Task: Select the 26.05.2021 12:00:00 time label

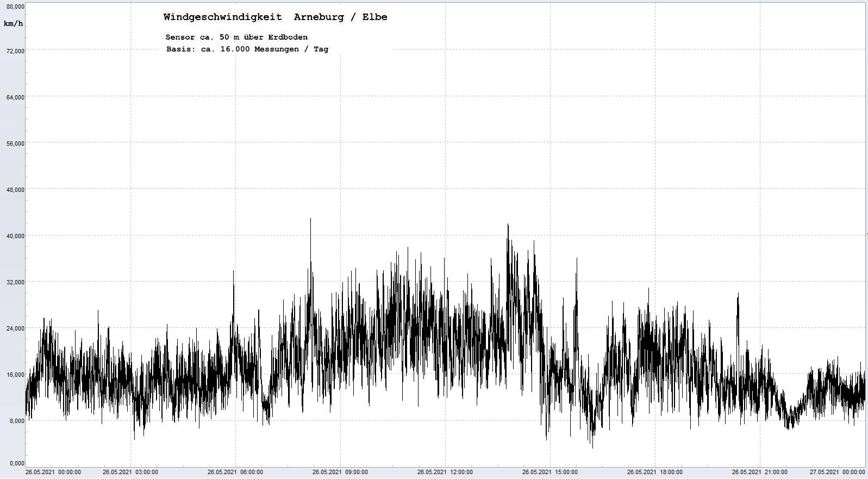Action: coord(445,472)
